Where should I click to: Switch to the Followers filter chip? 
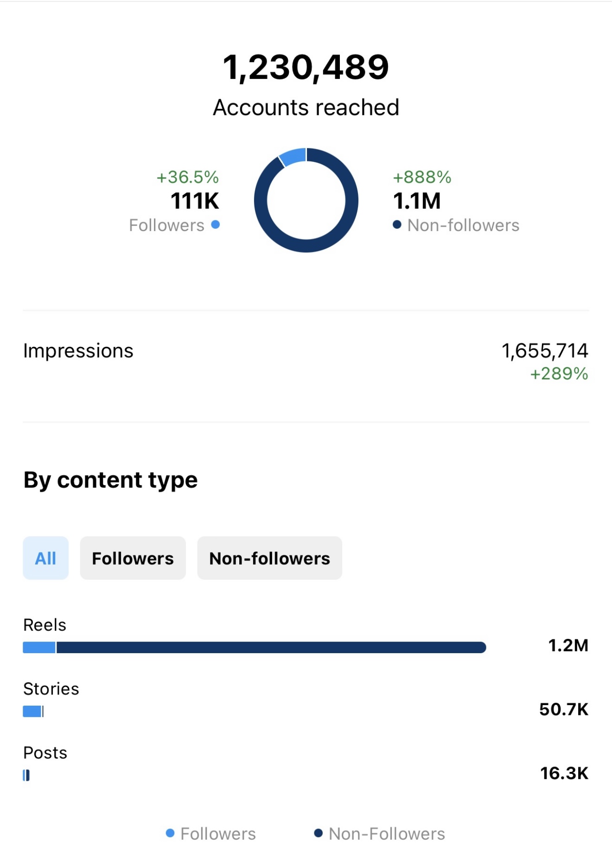(133, 558)
